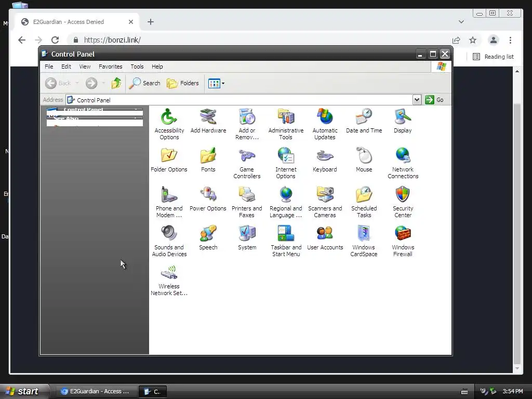The height and width of the screenshot is (399, 532).
Task: Click the Control Panel address field
Action: click(239, 100)
